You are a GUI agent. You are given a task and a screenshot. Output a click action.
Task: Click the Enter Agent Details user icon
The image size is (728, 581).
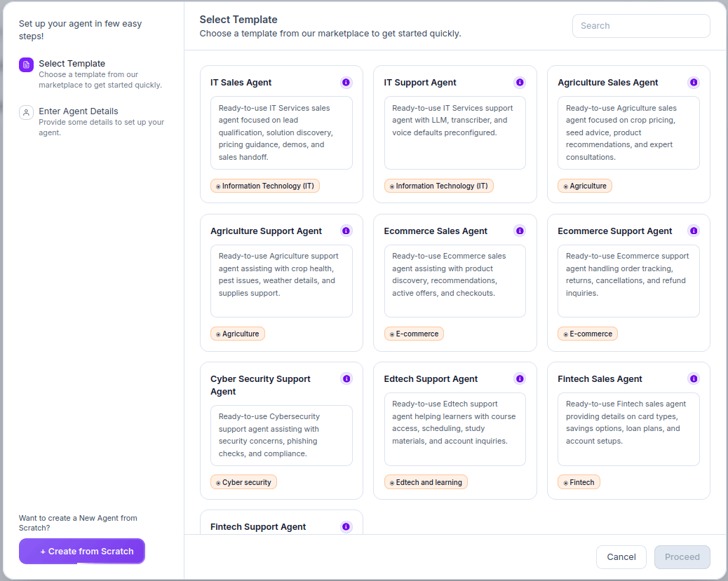[26, 112]
